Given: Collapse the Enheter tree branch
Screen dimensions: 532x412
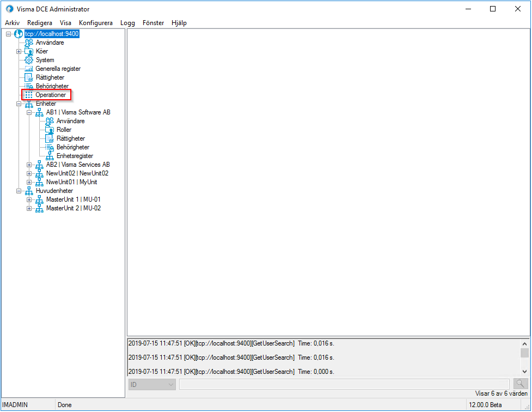Looking at the screenshot, I should click(x=18, y=104).
